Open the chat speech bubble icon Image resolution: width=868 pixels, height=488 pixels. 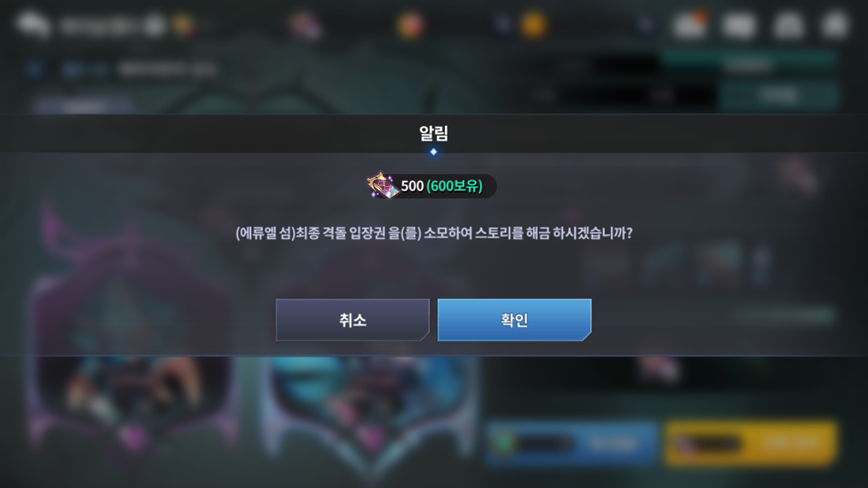click(33, 25)
